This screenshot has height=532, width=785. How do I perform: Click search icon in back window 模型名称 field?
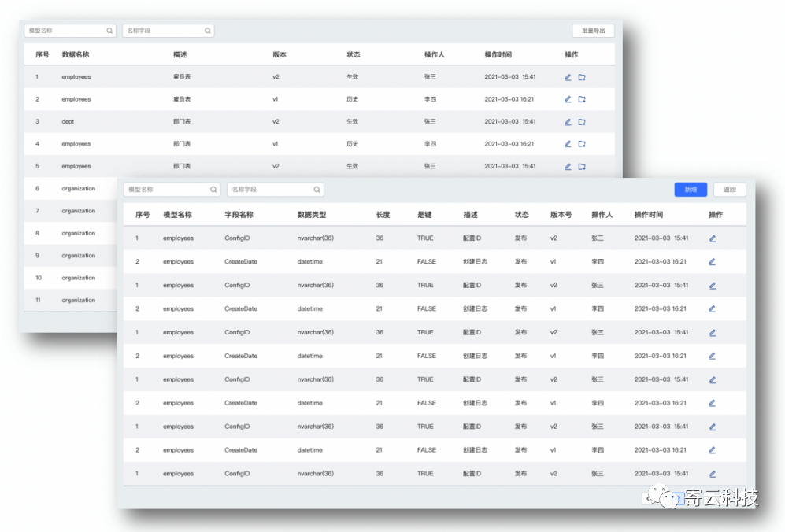point(109,31)
